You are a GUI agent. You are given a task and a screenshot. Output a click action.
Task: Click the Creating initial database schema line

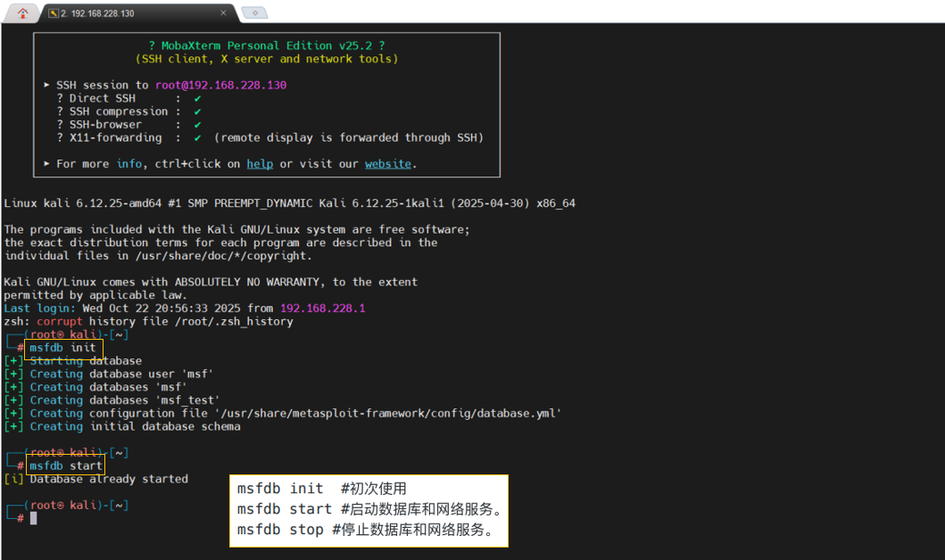point(121,426)
